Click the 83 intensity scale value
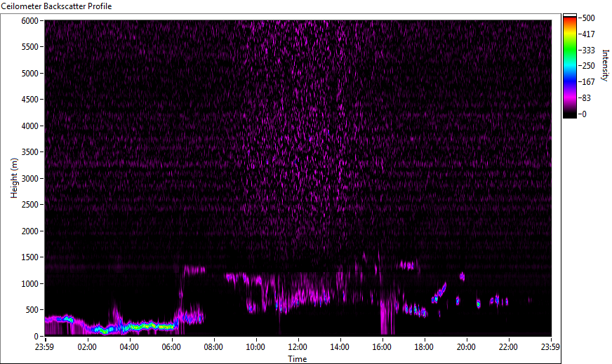 point(586,98)
